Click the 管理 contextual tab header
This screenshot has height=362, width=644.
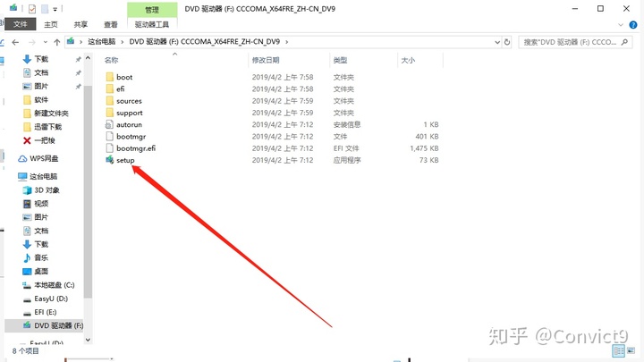[x=152, y=10]
